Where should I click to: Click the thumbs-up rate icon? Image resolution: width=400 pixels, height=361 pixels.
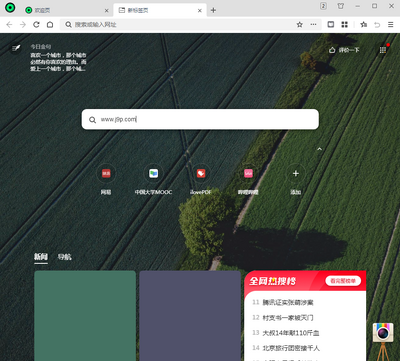(x=332, y=50)
